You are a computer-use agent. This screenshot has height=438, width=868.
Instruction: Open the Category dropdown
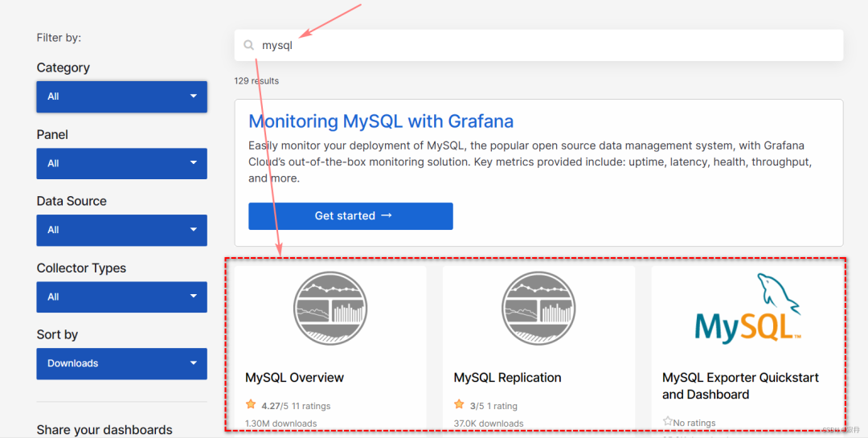[x=122, y=97]
